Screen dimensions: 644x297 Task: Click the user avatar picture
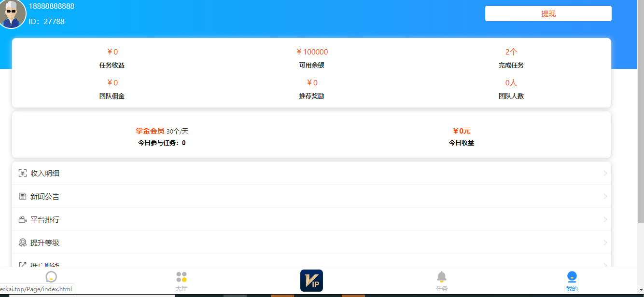pyautogui.click(x=11, y=14)
